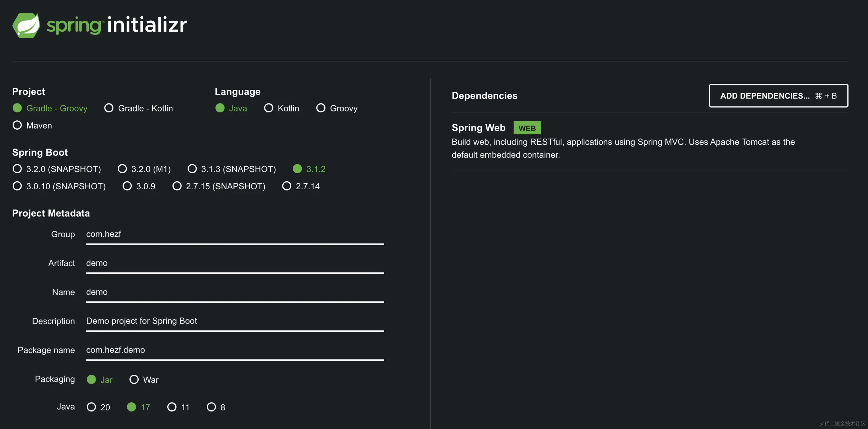This screenshot has height=429, width=868.
Task: Select Java version 20
Action: click(91, 407)
